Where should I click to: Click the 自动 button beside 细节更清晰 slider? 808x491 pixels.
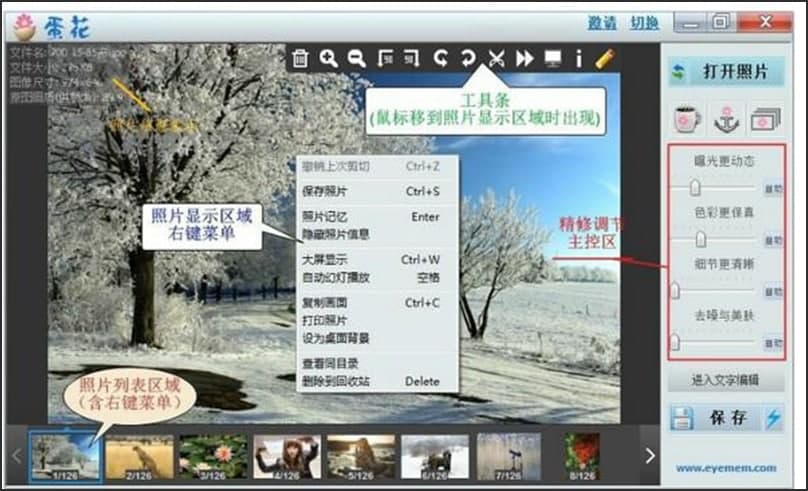click(x=773, y=292)
